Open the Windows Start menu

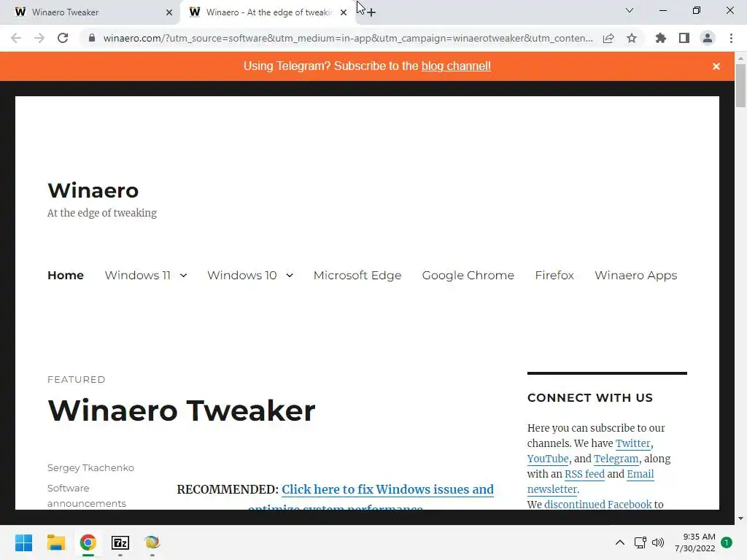(x=23, y=542)
